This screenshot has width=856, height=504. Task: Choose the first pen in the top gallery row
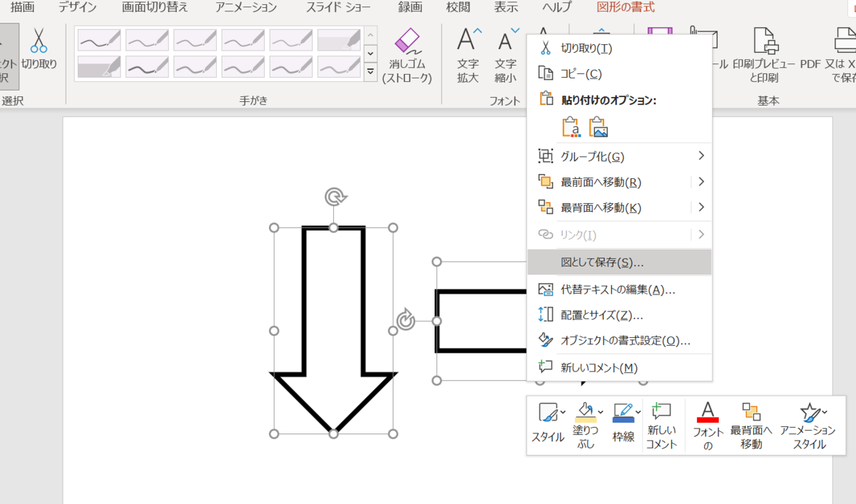pos(100,40)
